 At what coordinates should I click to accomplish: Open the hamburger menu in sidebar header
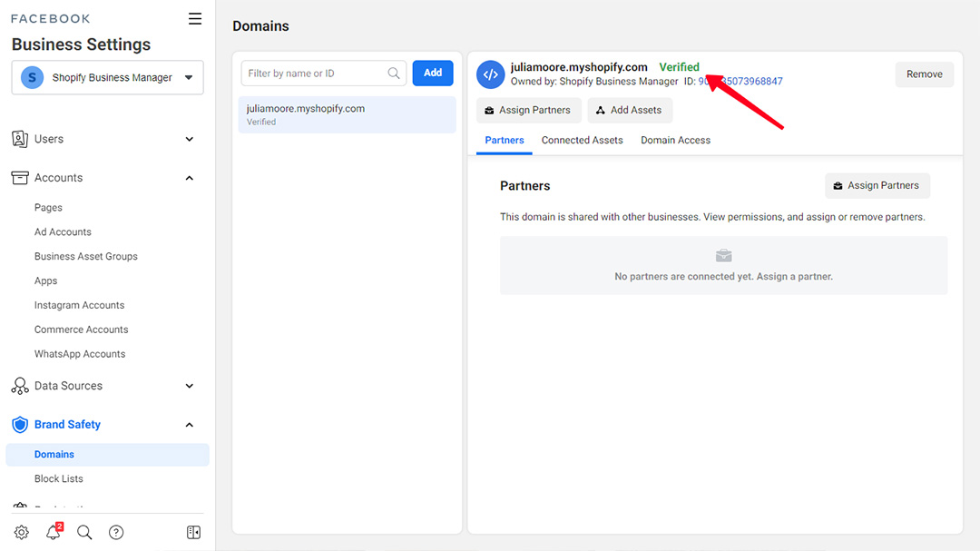tap(195, 19)
